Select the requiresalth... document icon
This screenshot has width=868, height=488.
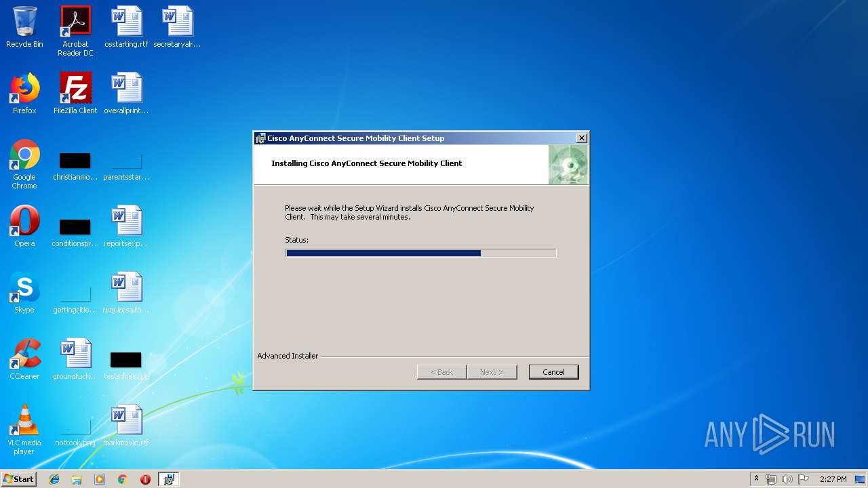126,293
